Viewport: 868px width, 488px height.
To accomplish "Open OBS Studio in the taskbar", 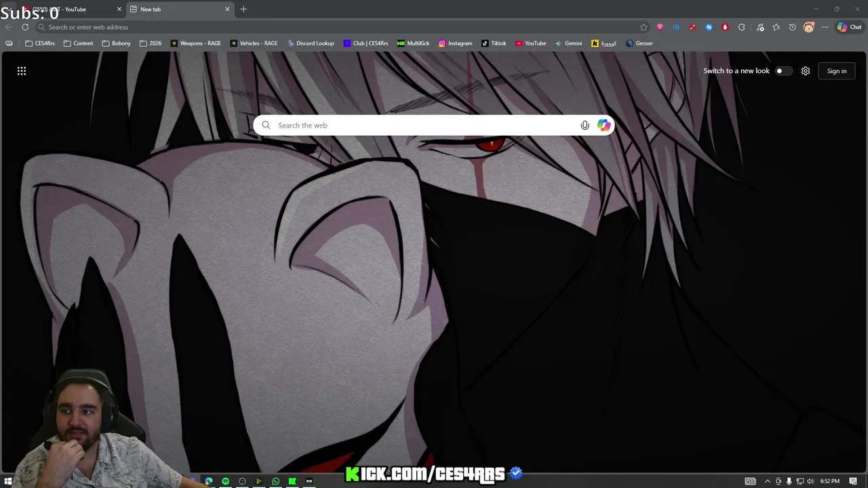I will (242, 481).
